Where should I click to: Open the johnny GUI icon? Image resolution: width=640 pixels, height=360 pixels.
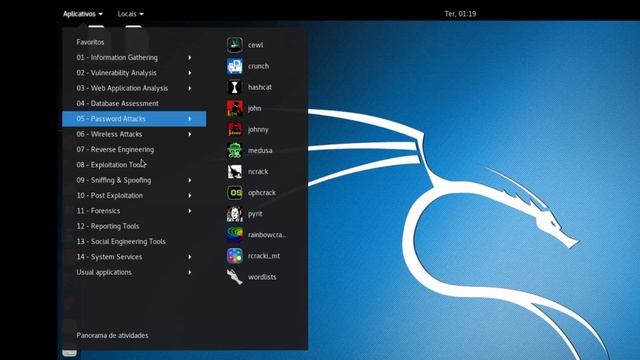tap(235, 129)
